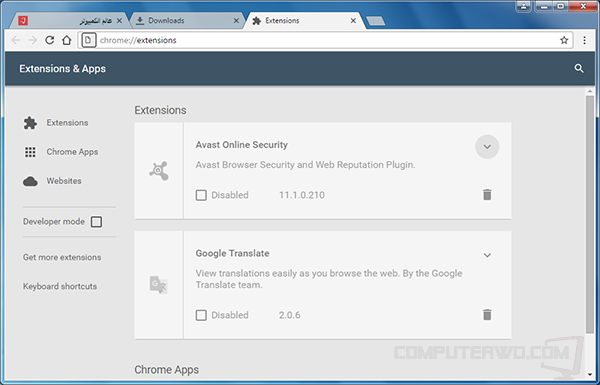Viewport: 600px width, 385px height.
Task: Toggle the Avast Online Security Disabled checkbox
Action: (x=201, y=195)
